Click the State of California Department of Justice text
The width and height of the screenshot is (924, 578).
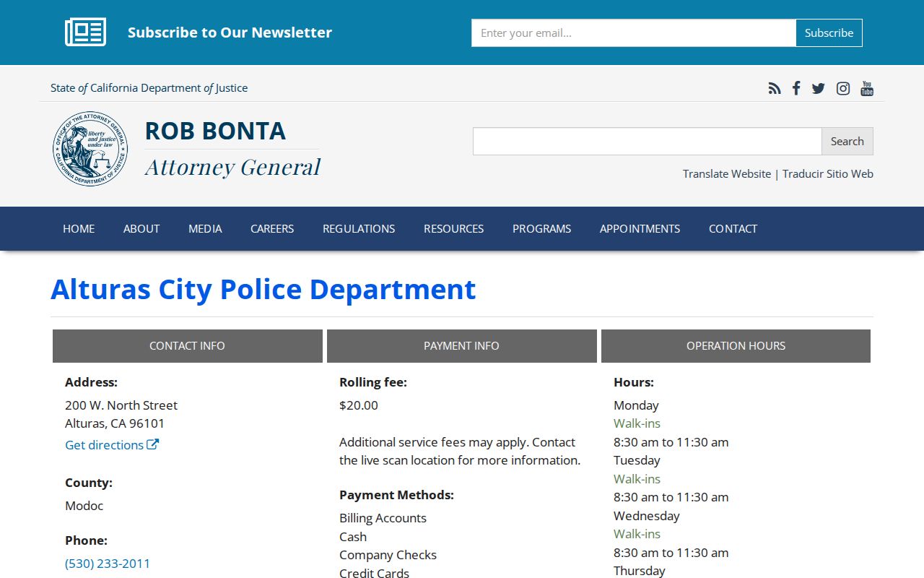click(x=149, y=88)
